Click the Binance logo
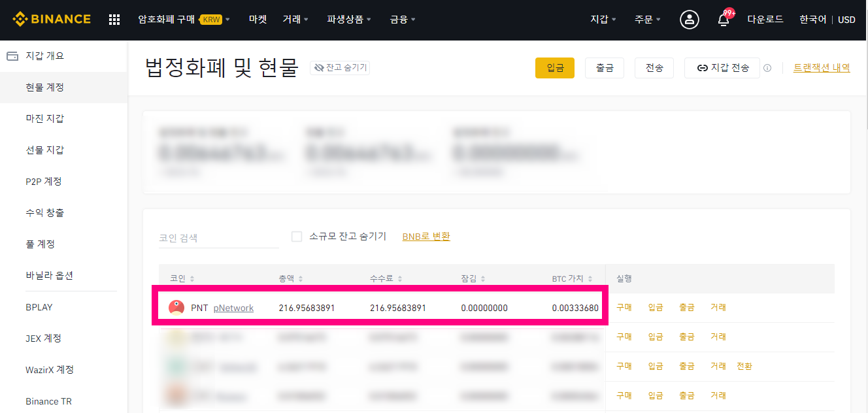868x413 pixels. (52, 20)
